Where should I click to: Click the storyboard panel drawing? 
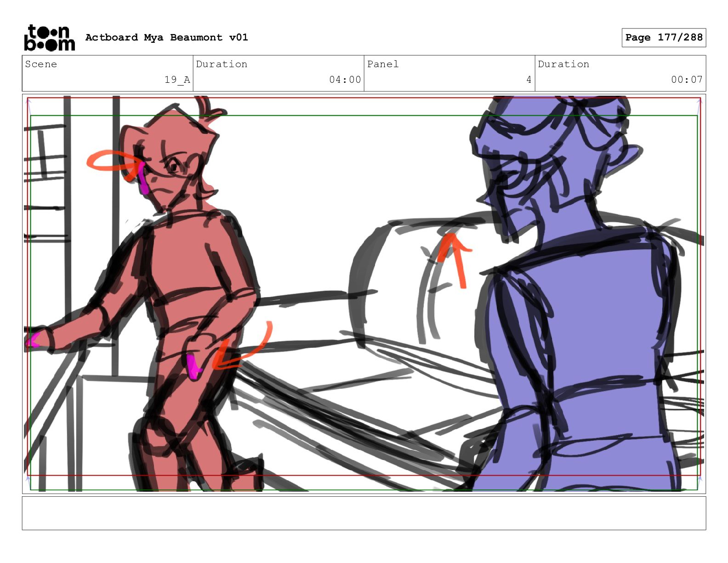click(364, 294)
